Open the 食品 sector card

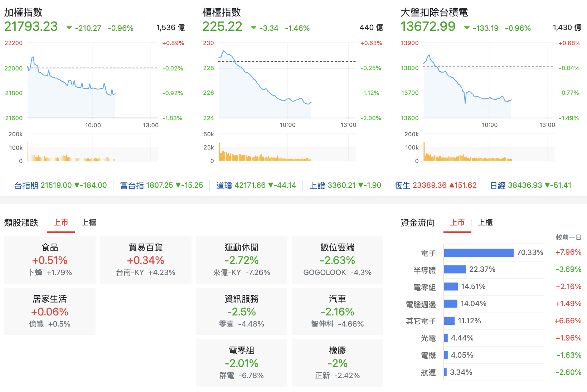[50, 260]
